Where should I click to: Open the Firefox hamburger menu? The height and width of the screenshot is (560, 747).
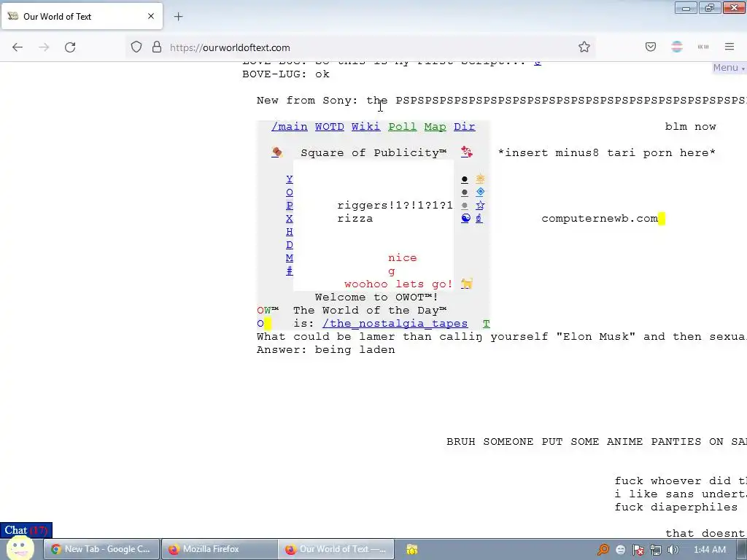click(729, 47)
